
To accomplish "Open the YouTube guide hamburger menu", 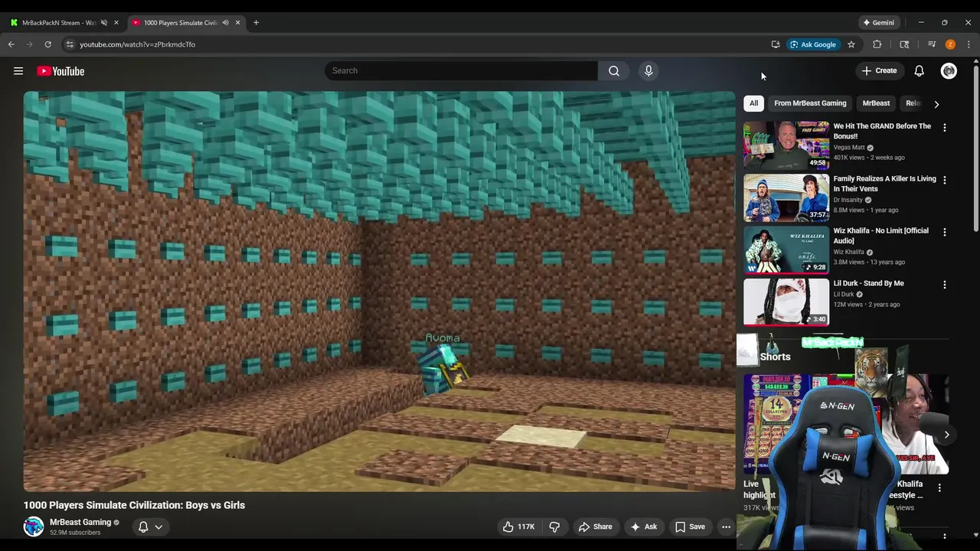I will point(18,71).
